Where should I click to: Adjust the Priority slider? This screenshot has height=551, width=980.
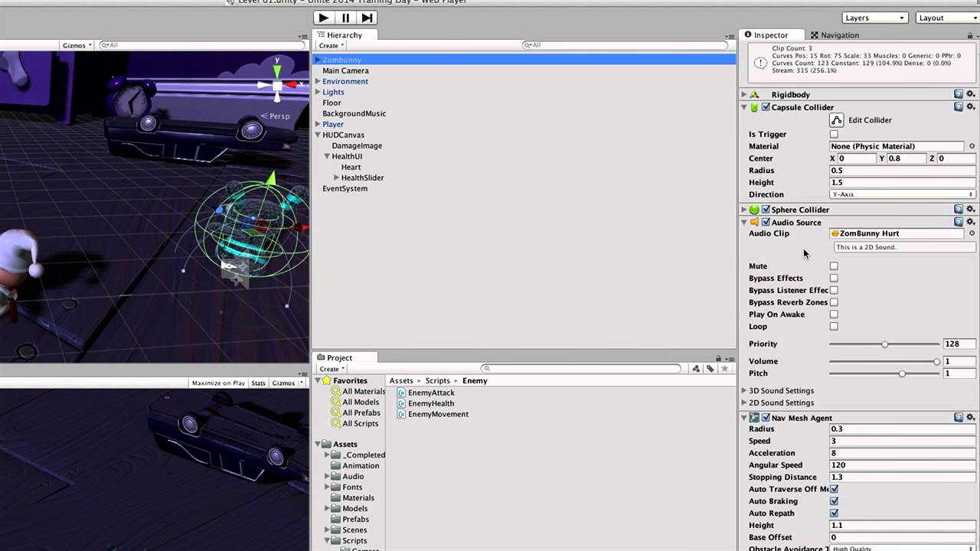pos(884,344)
